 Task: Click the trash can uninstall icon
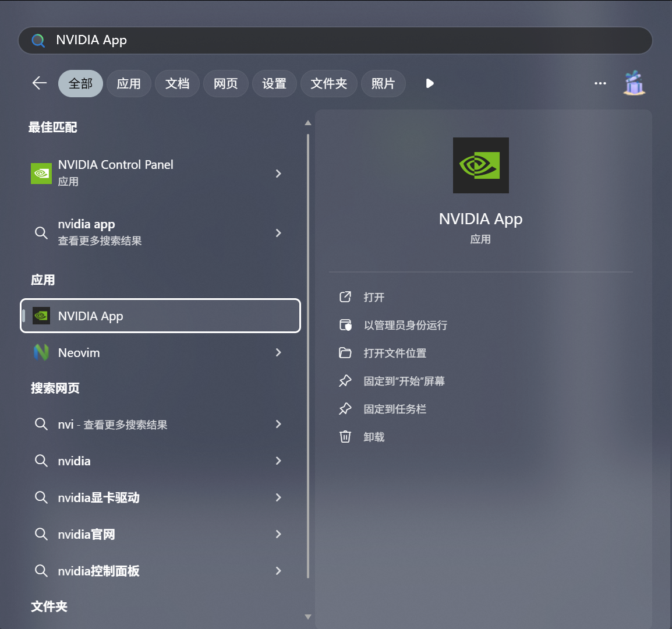click(x=345, y=436)
